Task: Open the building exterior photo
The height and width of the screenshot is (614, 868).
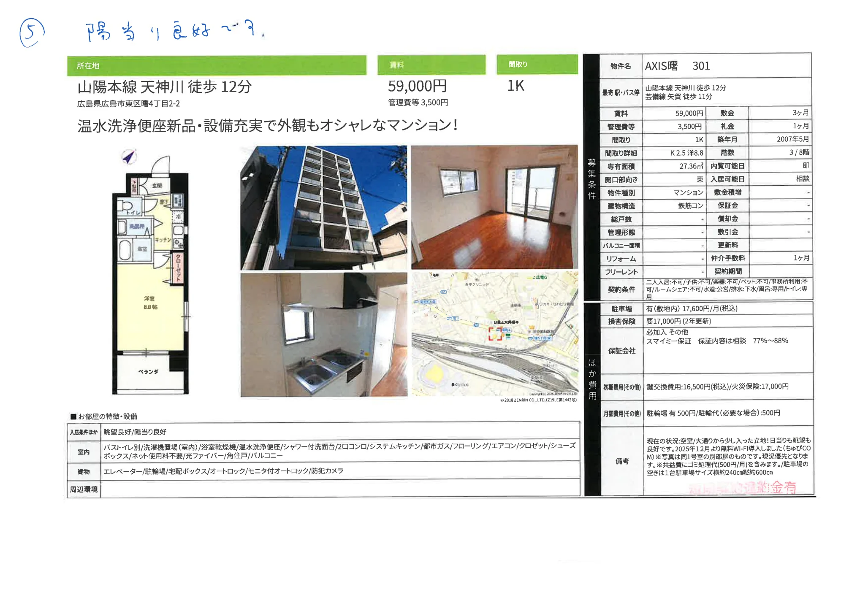Action: [x=323, y=208]
